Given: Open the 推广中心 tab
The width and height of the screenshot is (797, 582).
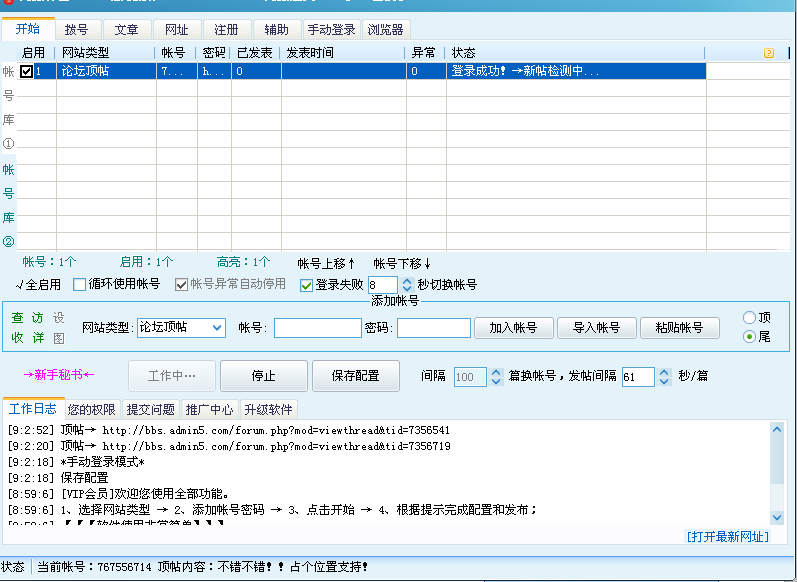Looking at the screenshot, I should [209, 409].
